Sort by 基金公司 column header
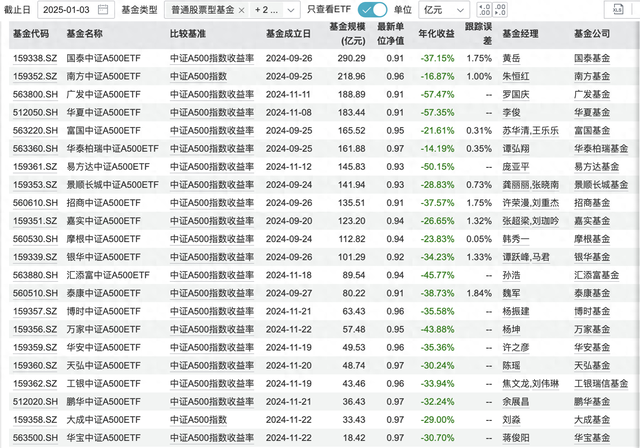640x448 pixels. coord(592,34)
